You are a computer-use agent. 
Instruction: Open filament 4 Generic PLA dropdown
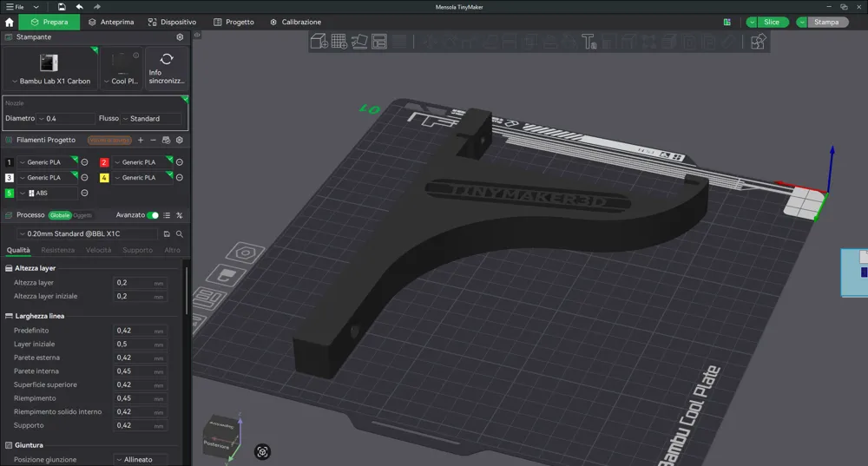point(141,178)
